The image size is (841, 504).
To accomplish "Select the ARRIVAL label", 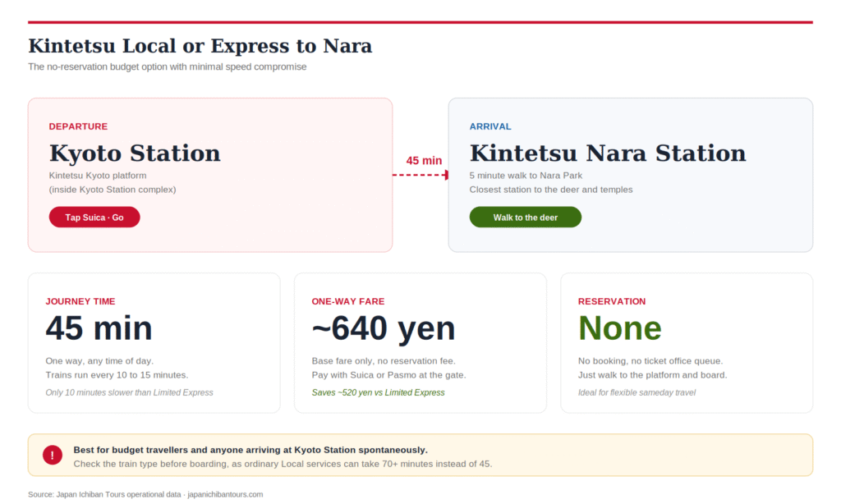I will tap(490, 126).
